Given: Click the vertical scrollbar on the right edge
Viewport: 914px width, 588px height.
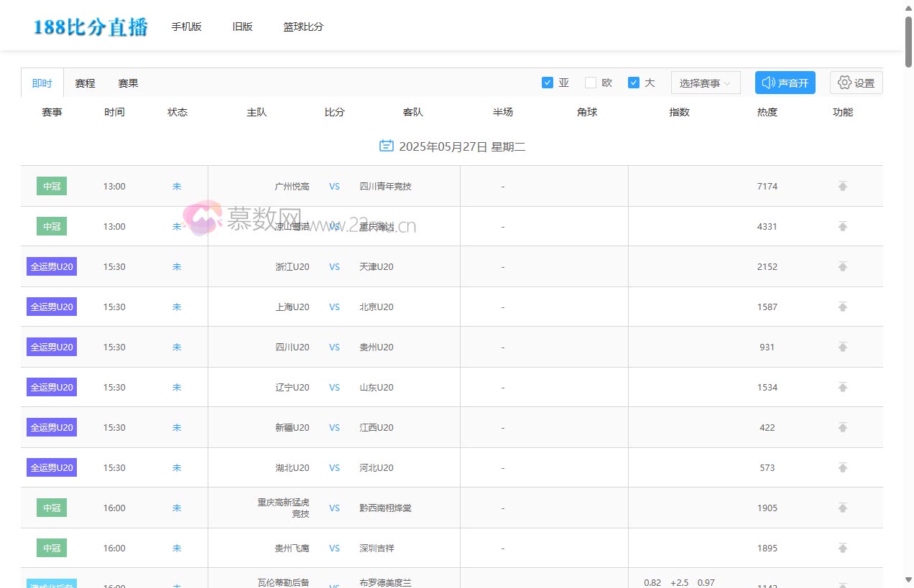Looking at the screenshot, I should coord(908,29).
